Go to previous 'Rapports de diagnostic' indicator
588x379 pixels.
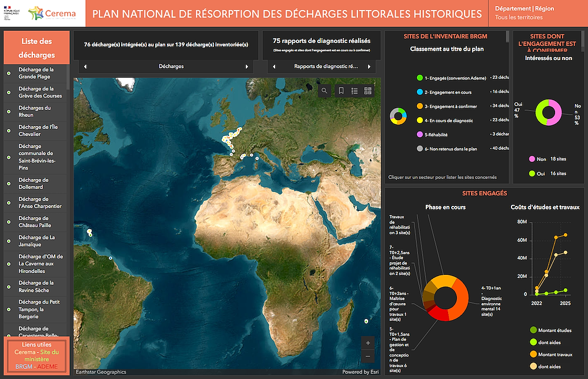(x=272, y=67)
